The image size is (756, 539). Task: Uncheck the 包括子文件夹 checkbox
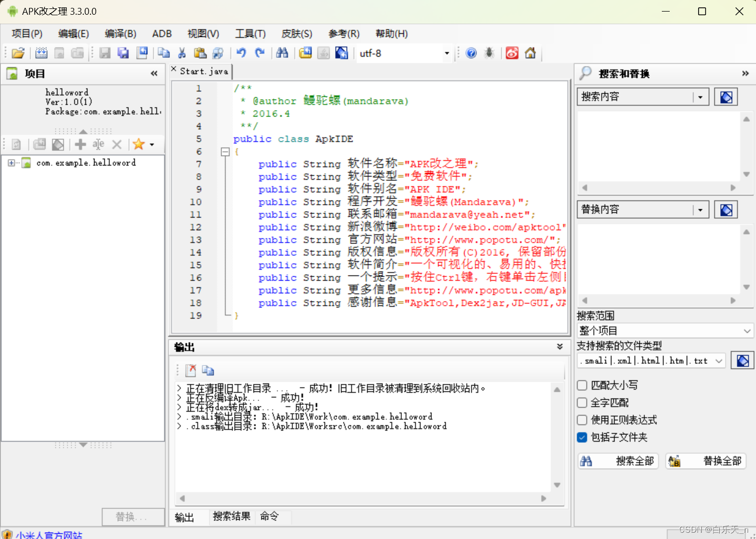pyautogui.click(x=582, y=438)
